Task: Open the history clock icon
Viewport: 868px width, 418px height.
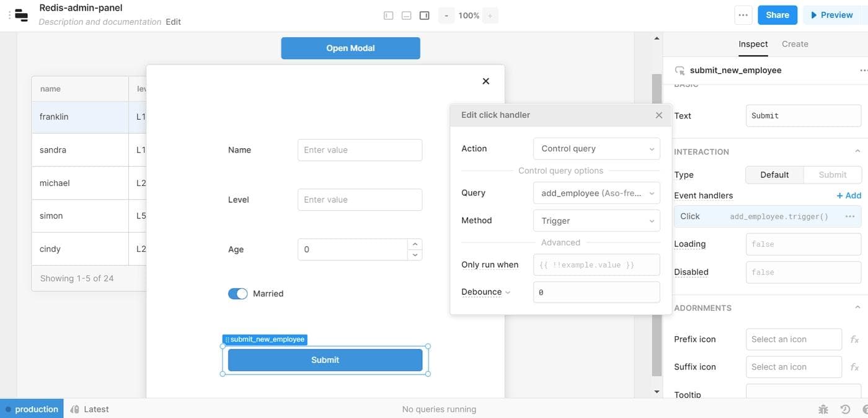Action: pyautogui.click(x=845, y=409)
